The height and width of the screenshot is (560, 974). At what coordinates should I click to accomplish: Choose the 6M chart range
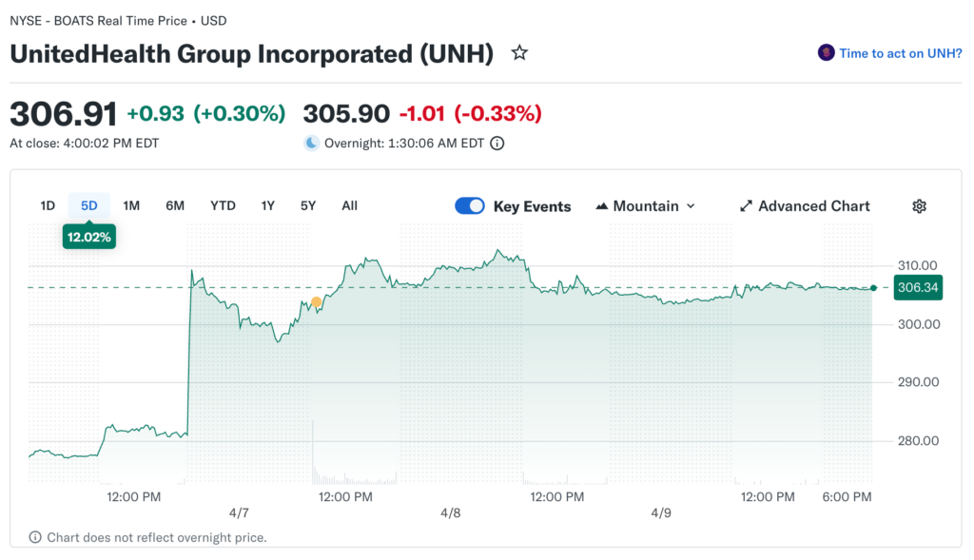click(175, 205)
